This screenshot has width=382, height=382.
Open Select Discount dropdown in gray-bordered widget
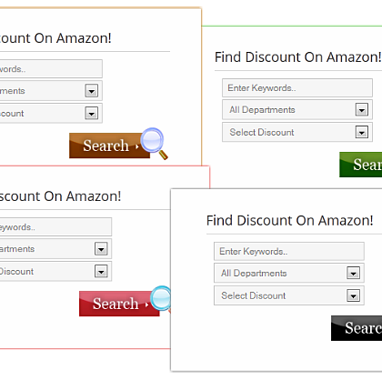(289, 296)
